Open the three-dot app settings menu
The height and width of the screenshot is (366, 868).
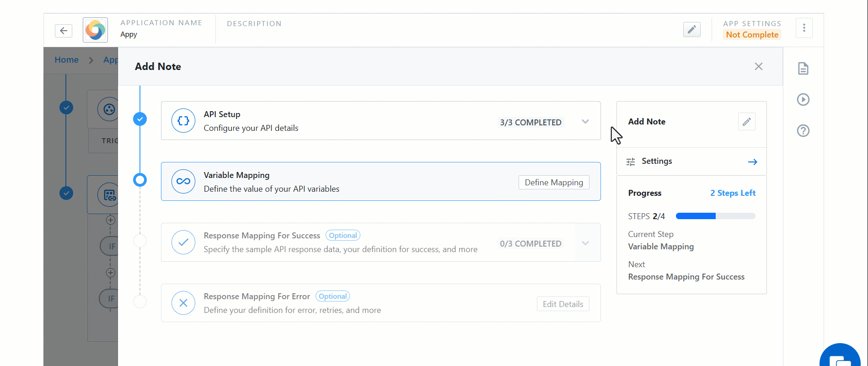tap(804, 28)
